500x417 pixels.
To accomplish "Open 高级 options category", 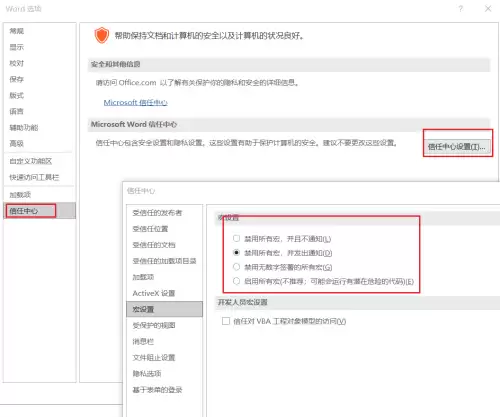I will click(x=17, y=143).
